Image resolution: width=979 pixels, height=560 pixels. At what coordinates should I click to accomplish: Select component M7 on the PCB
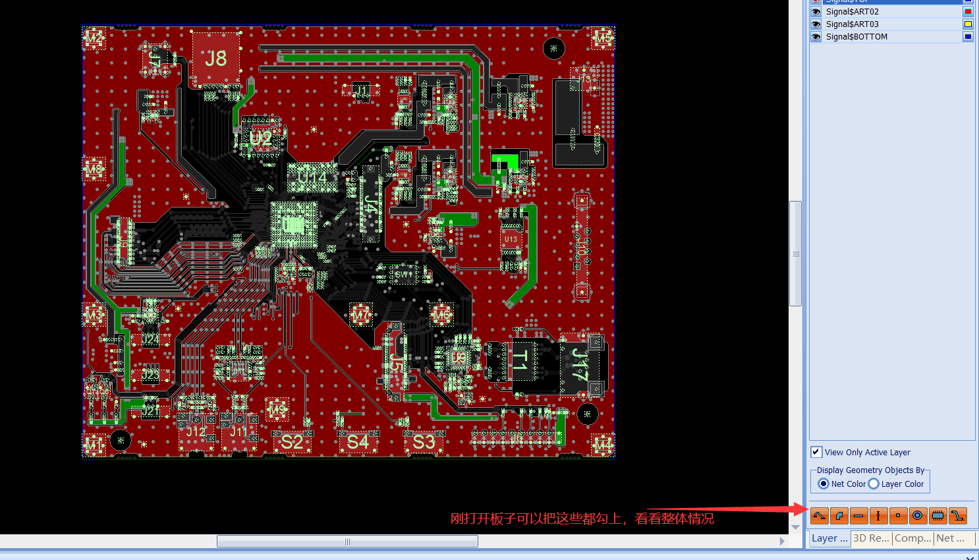tap(360, 315)
